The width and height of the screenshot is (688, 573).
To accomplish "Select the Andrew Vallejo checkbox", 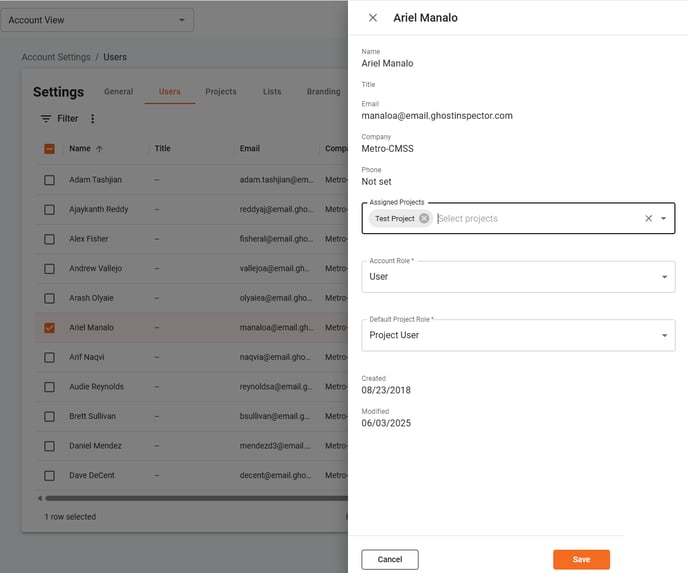I will [50, 269].
